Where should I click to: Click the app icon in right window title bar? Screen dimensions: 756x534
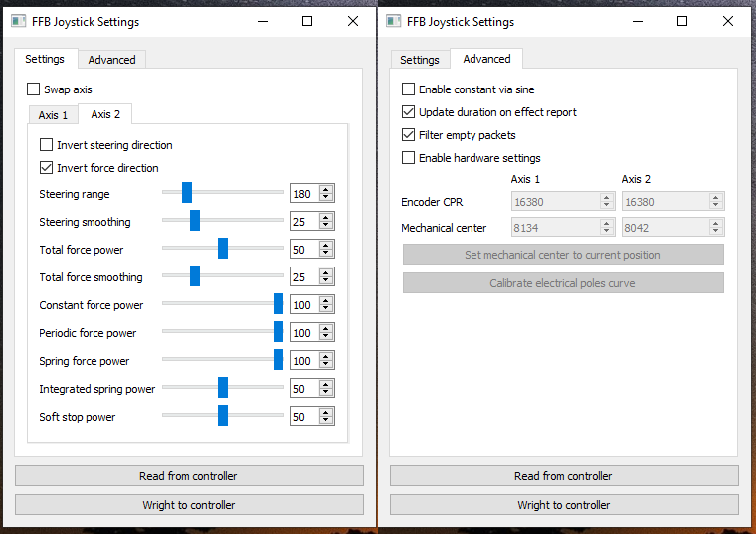(393, 21)
